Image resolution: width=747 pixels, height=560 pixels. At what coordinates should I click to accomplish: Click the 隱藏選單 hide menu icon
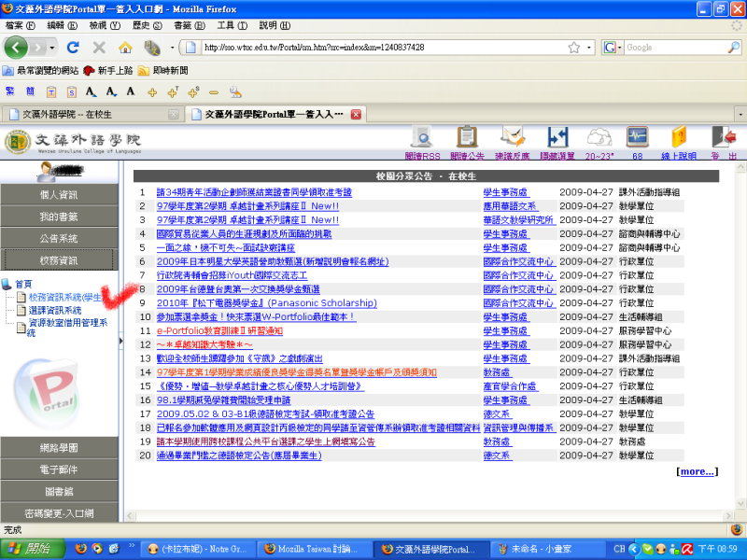click(x=557, y=144)
